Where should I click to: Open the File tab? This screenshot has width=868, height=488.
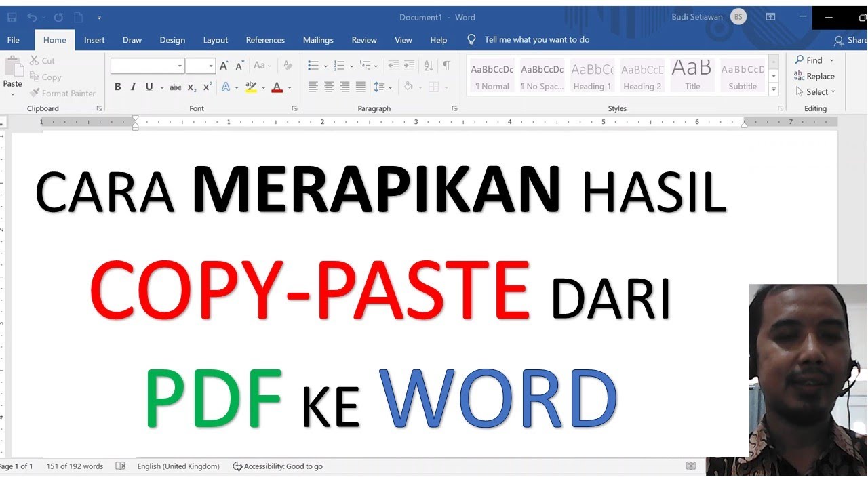14,40
